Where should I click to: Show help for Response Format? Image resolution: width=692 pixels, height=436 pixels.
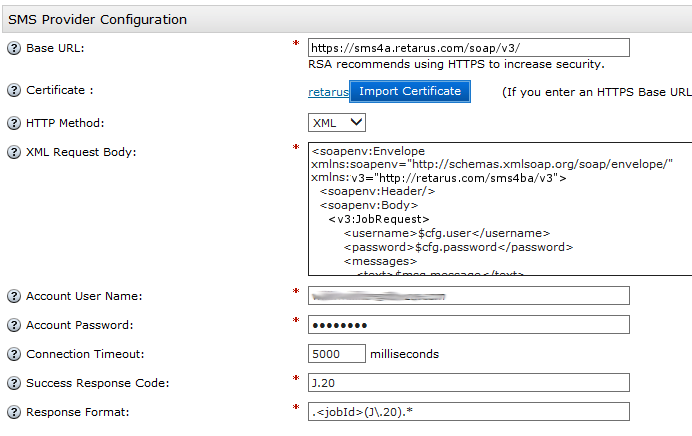(14, 412)
